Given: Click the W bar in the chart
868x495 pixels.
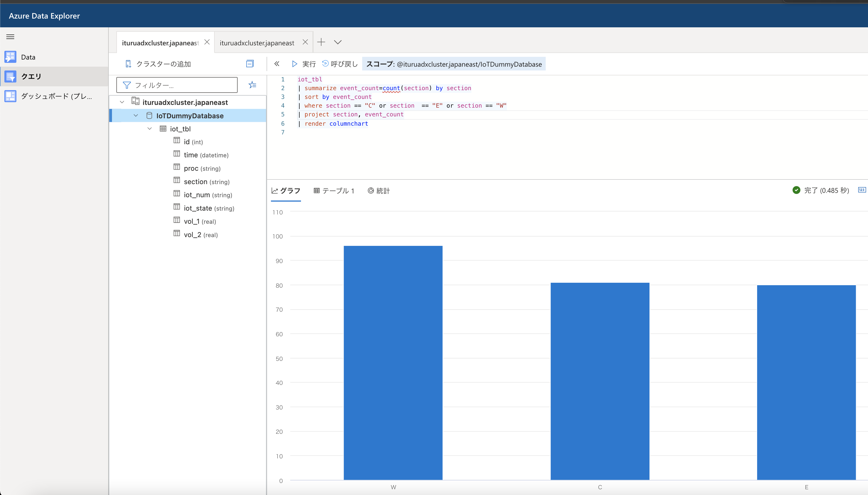Looking at the screenshot, I should pos(393,363).
